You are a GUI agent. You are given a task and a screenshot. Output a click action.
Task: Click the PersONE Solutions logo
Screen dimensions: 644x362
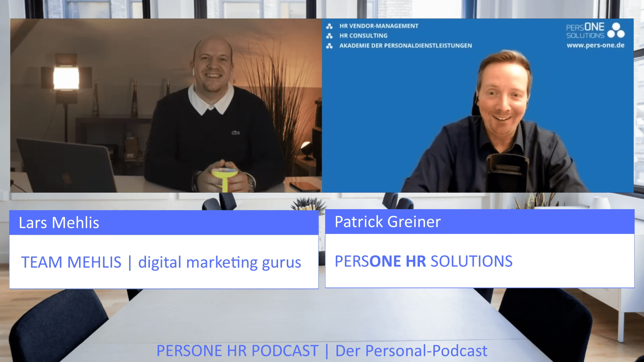click(x=596, y=30)
